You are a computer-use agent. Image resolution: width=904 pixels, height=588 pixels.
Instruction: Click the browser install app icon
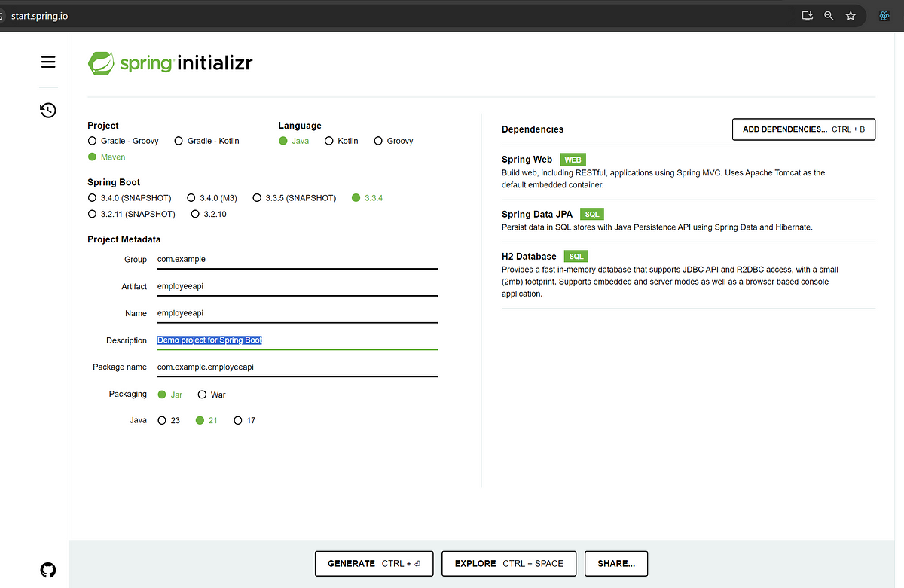[807, 15]
